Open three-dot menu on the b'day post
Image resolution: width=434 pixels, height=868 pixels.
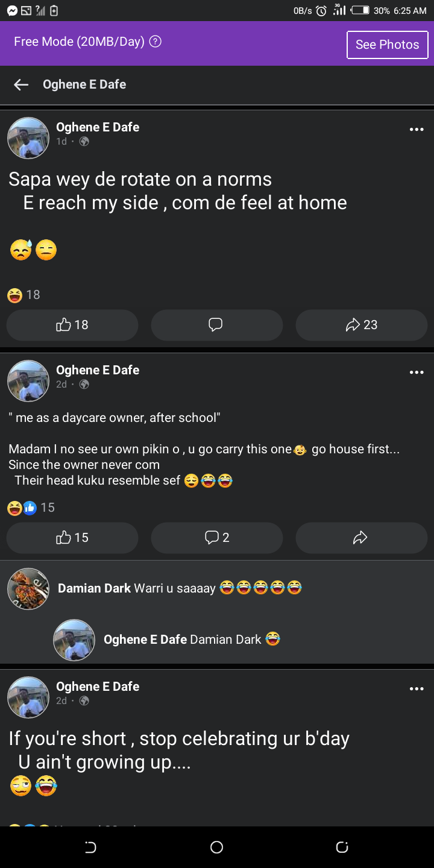(x=417, y=688)
